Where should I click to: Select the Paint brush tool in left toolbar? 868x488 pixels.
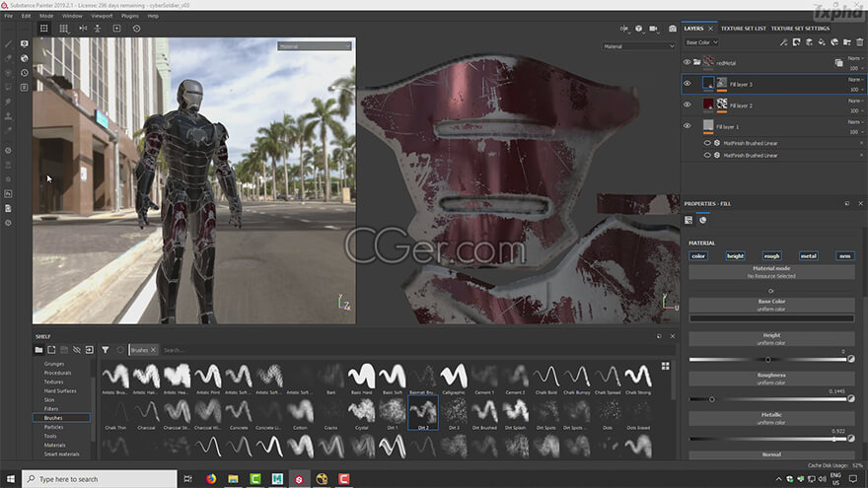tap(8, 43)
